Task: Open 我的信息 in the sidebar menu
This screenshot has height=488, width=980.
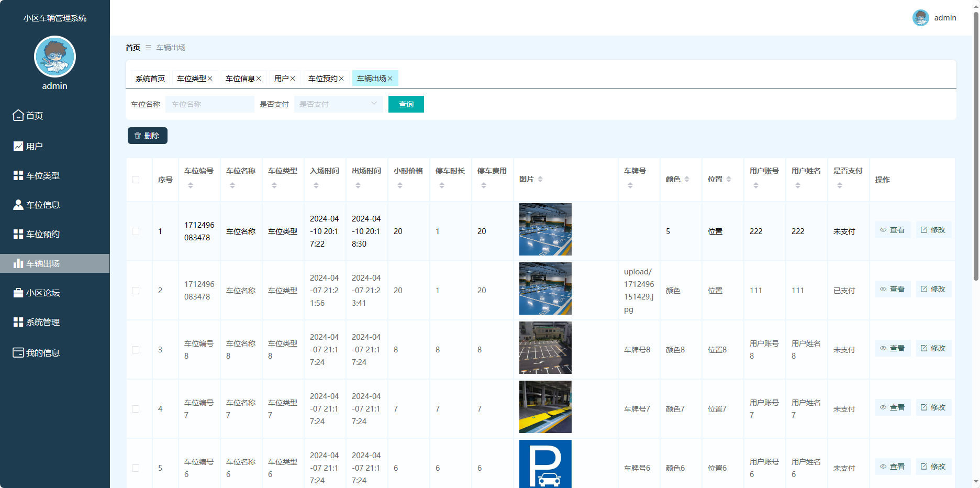Action: point(55,352)
